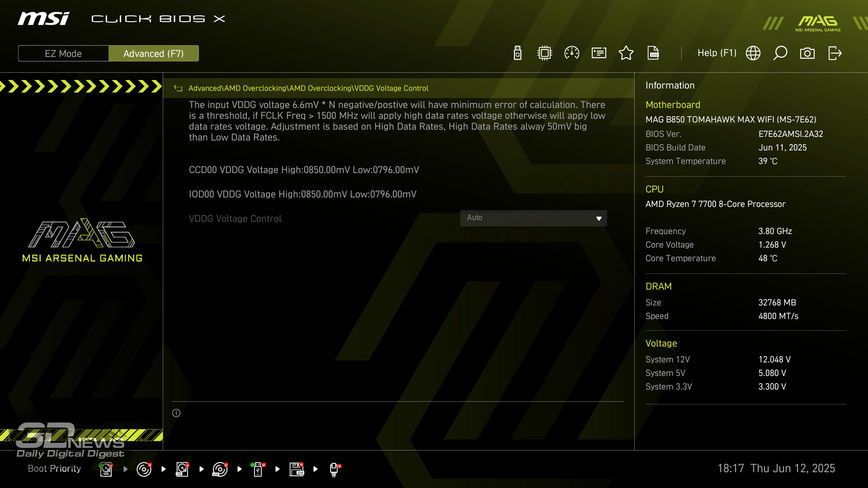
Task: Click the info circle icon below the settings
Action: 176,413
